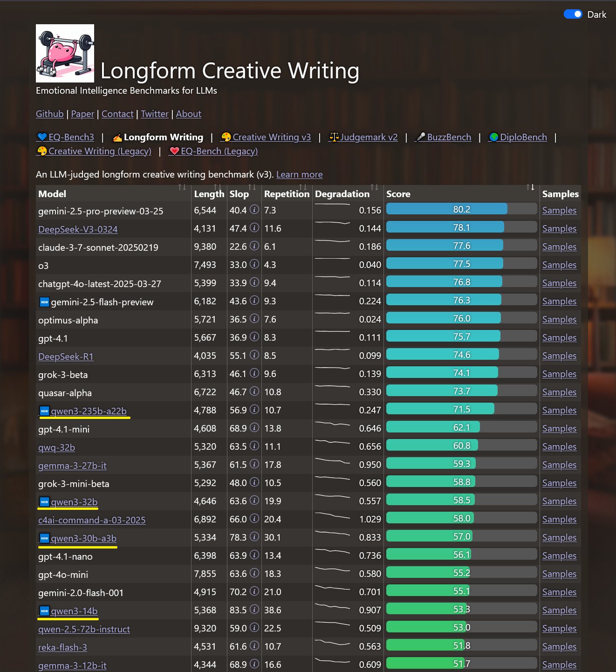The width and height of the screenshot is (616, 672).
Task: Click the info icon for gpt-4.1-mini slop
Action: [254, 428]
